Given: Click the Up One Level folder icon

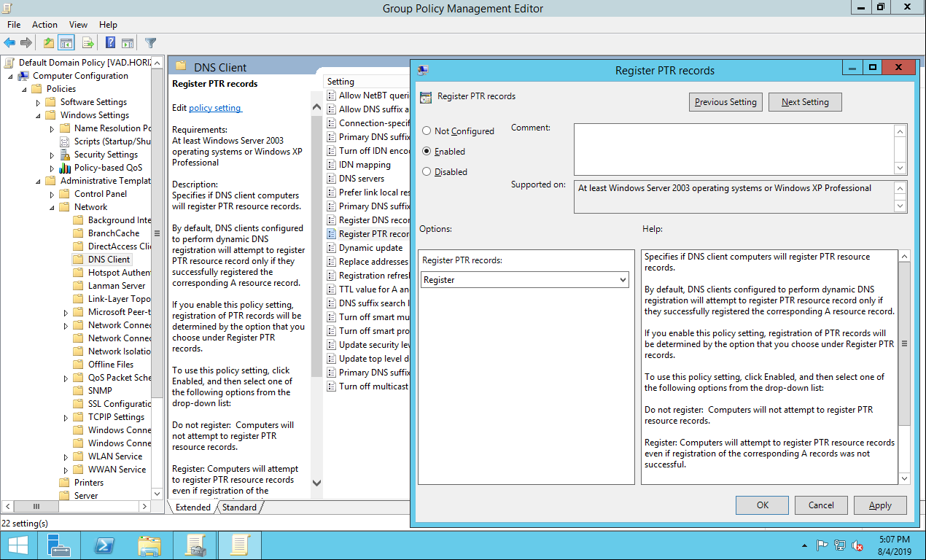Looking at the screenshot, I should tap(49, 43).
